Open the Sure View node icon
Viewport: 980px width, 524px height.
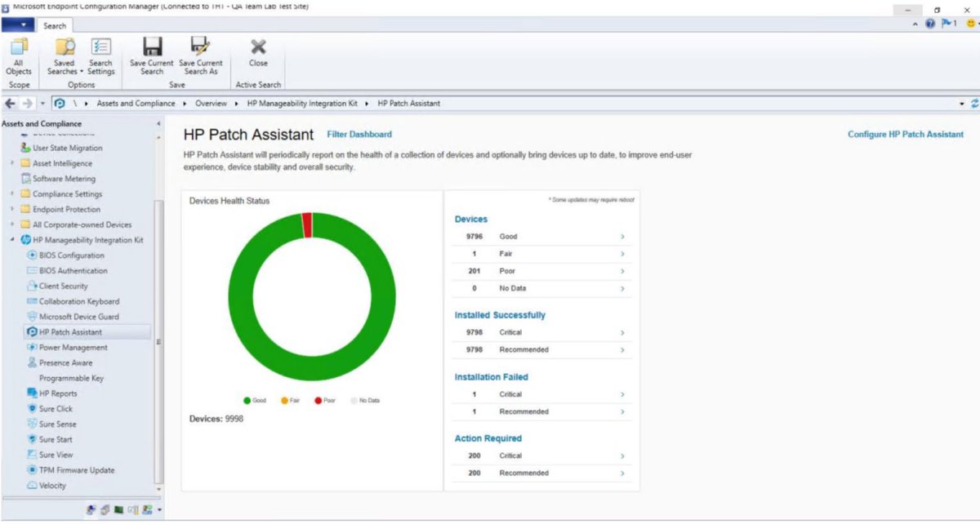pos(33,455)
